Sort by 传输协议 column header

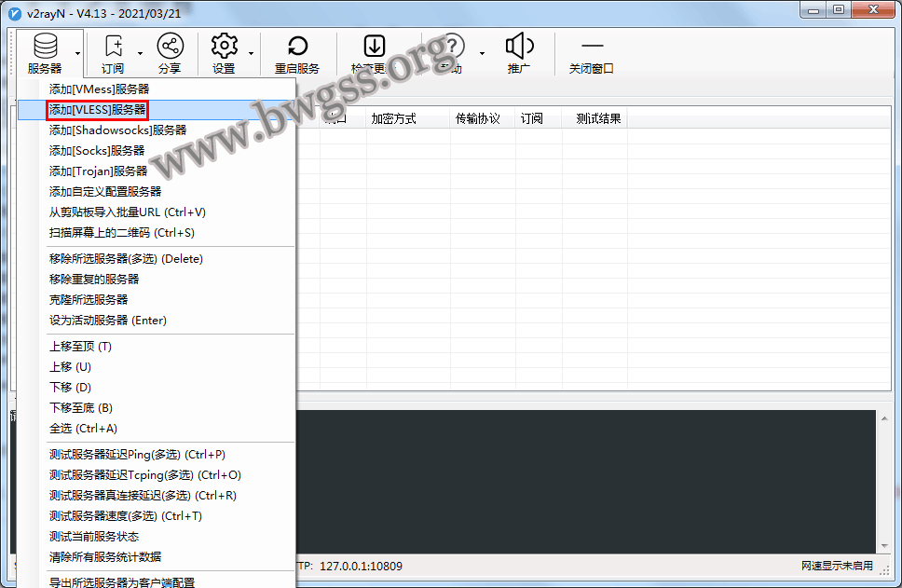coord(483,119)
